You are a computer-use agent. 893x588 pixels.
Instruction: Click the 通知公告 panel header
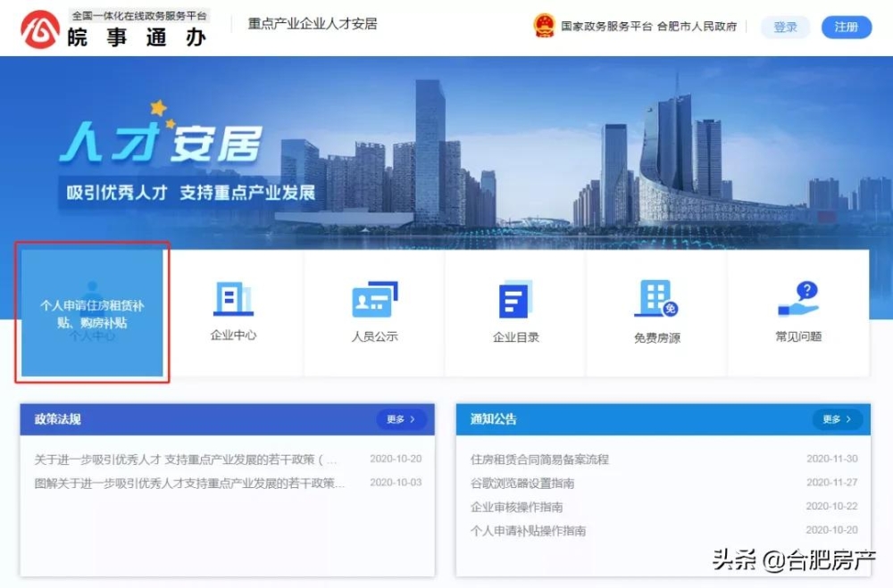click(663, 419)
